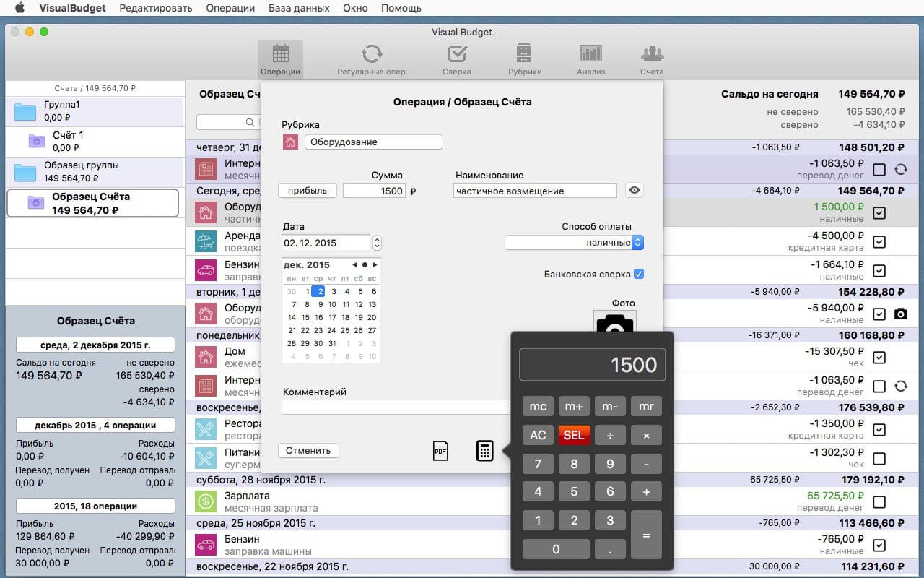Select day 15 in calendar
924x578 pixels.
305,317
